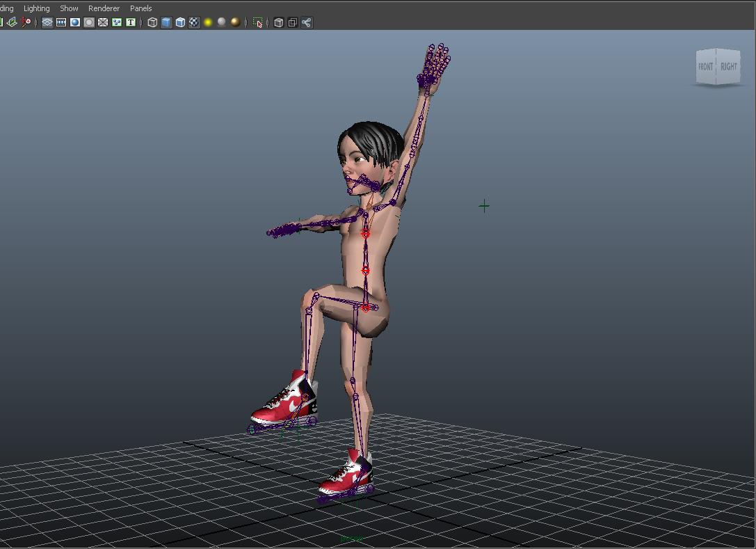756x549 pixels.
Task: Toggle the X-ray cube icon
Action: (x=279, y=22)
